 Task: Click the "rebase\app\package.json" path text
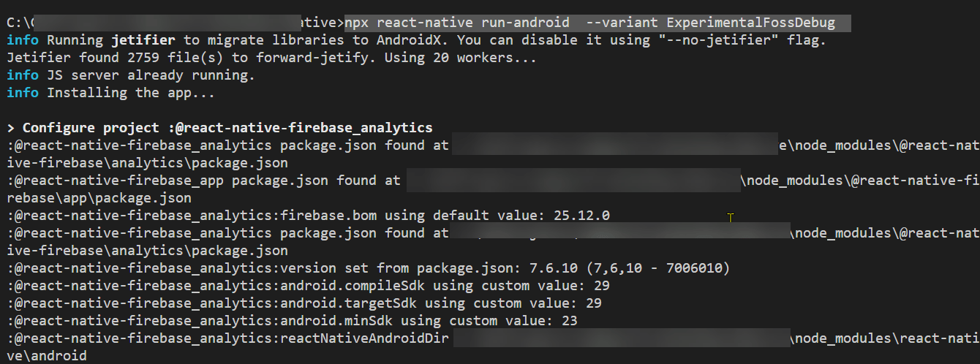point(99,198)
